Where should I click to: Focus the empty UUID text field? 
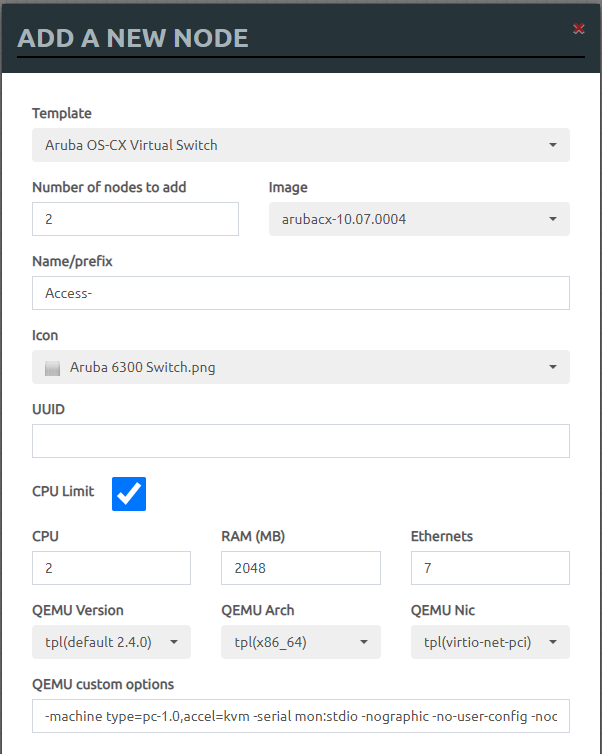point(300,441)
